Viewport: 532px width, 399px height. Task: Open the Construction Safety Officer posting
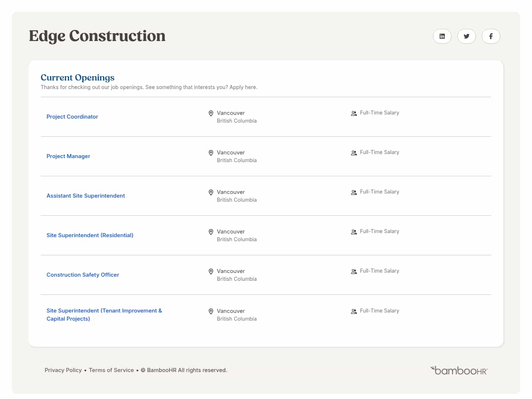pos(83,274)
